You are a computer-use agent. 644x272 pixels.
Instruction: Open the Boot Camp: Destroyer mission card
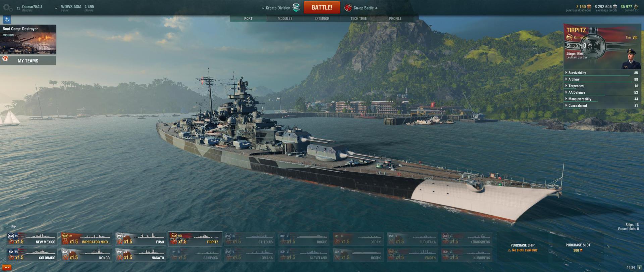(28, 39)
